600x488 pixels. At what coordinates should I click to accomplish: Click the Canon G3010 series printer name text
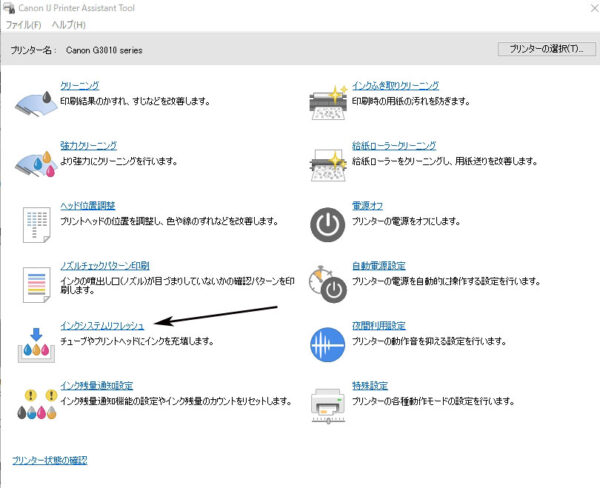tap(104, 50)
